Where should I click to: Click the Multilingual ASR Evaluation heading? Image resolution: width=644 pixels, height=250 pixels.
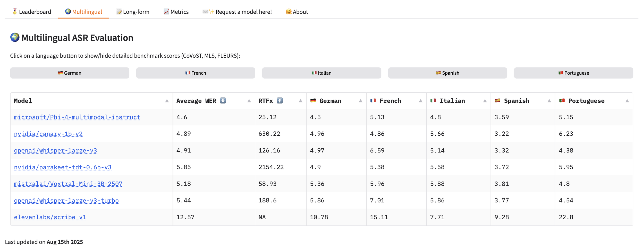pos(77,38)
